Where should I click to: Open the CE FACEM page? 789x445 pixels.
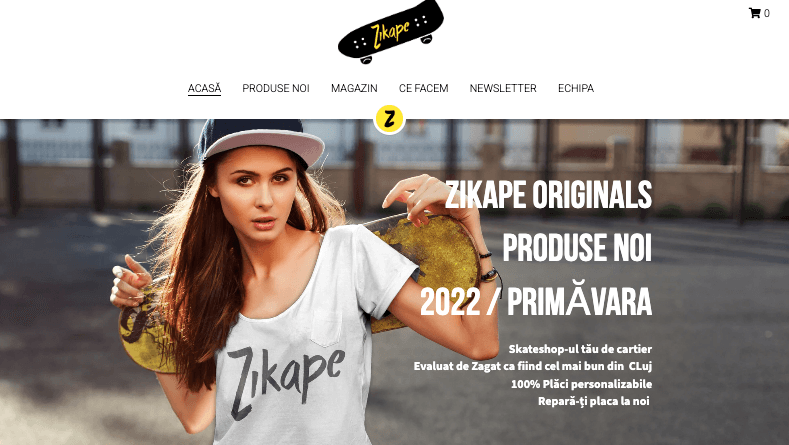click(x=424, y=88)
